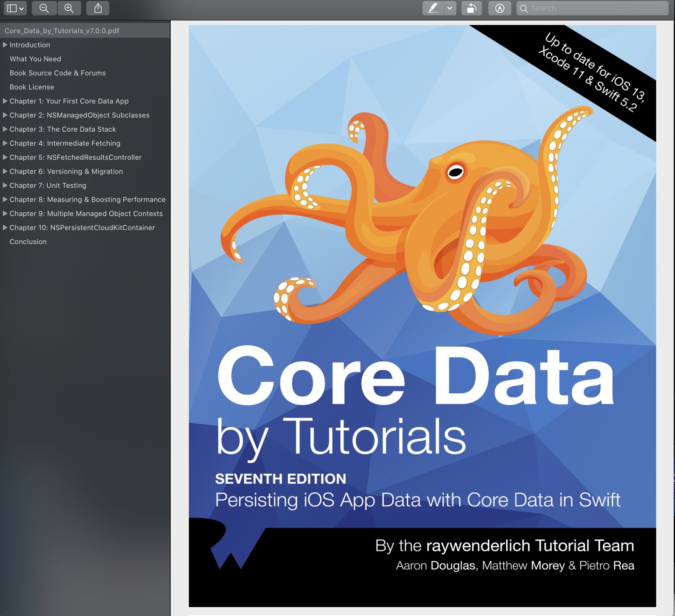Click the magnifier icon in search field
675x616 pixels.
tap(524, 8)
